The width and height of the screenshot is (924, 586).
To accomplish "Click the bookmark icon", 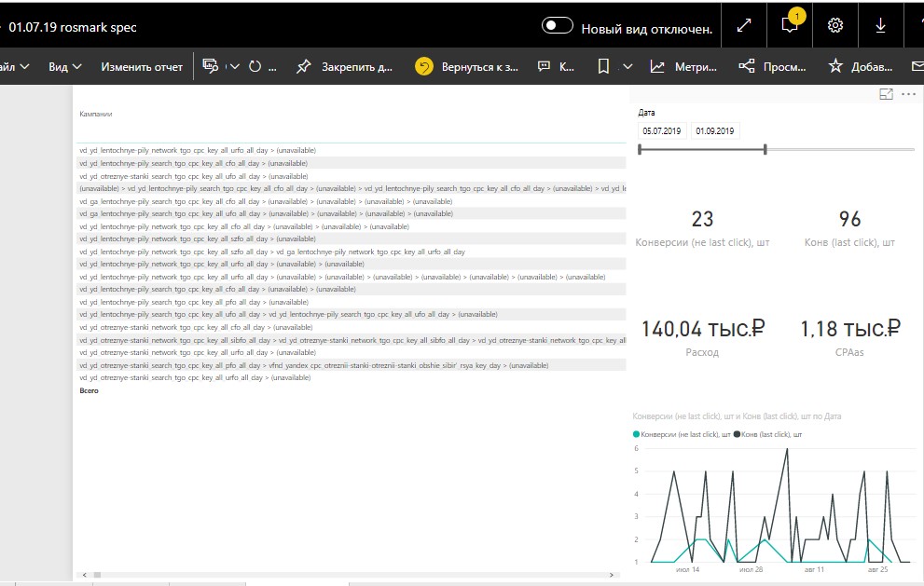I will pos(603,66).
